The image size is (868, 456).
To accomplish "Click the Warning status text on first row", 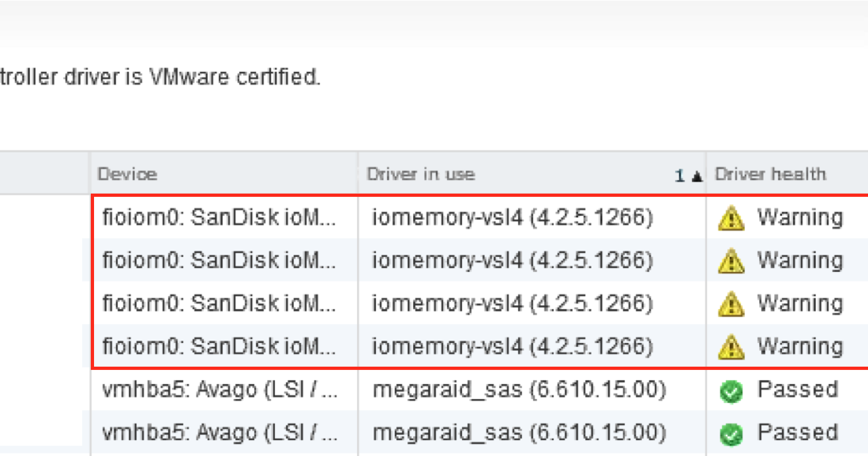I will click(x=799, y=217).
